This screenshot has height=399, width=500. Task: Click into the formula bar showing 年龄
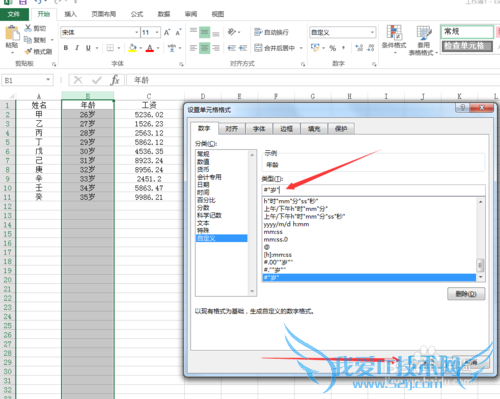(313, 80)
